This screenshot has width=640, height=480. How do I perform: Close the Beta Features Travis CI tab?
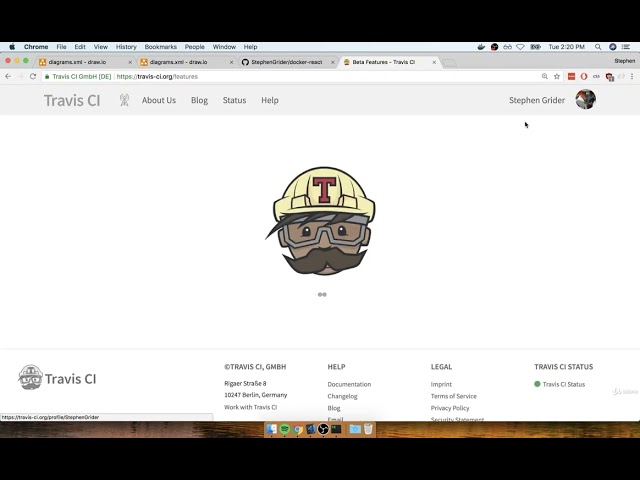tap(434, 62)
